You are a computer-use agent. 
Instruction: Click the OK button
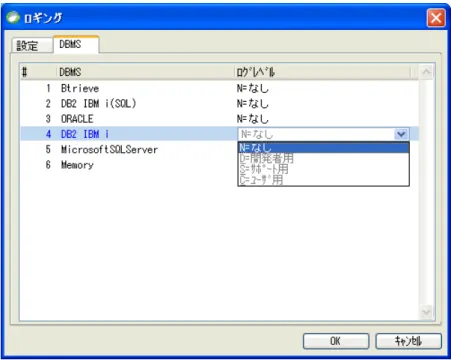336,341
